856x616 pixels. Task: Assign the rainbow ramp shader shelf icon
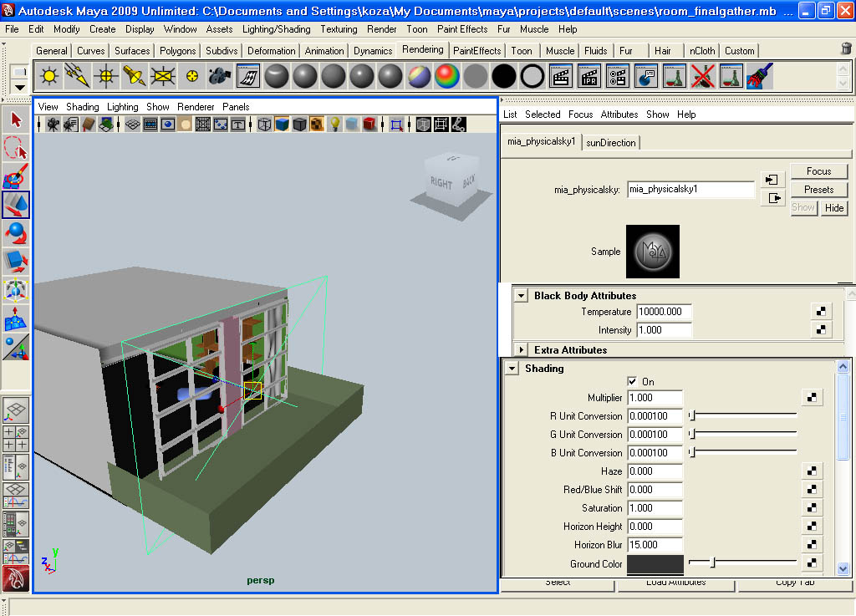[447, 76]
